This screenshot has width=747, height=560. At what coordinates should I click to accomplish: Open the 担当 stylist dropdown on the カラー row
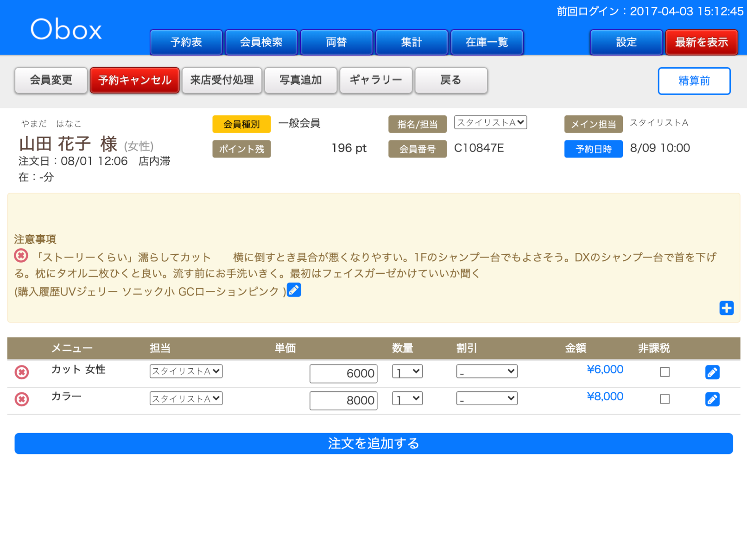[x=185, y=398]
